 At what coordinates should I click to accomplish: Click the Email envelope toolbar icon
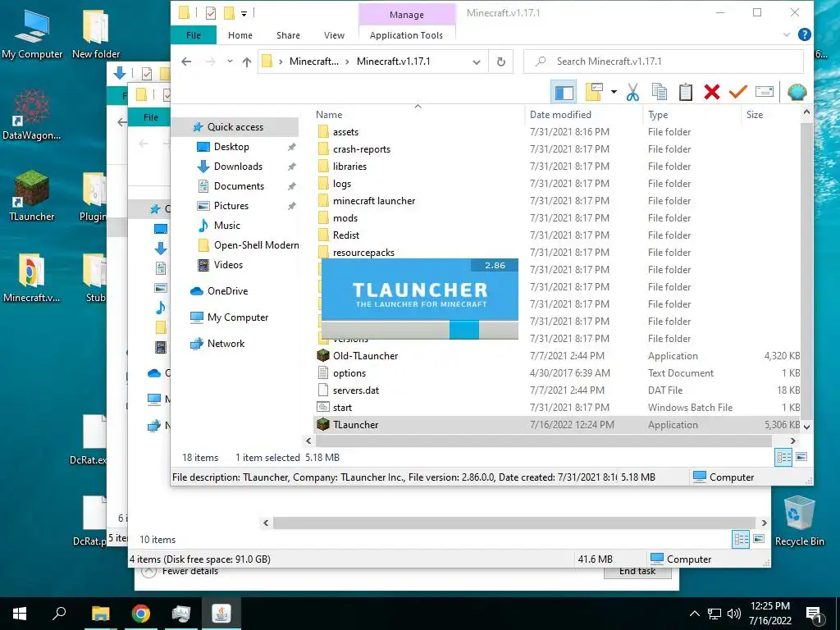tap(765, 92)
